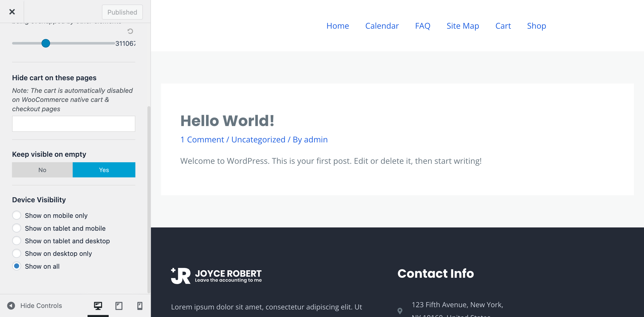644x317 pixels.
Task: Select Show on tablet and desktop
Action: [17, 241]
